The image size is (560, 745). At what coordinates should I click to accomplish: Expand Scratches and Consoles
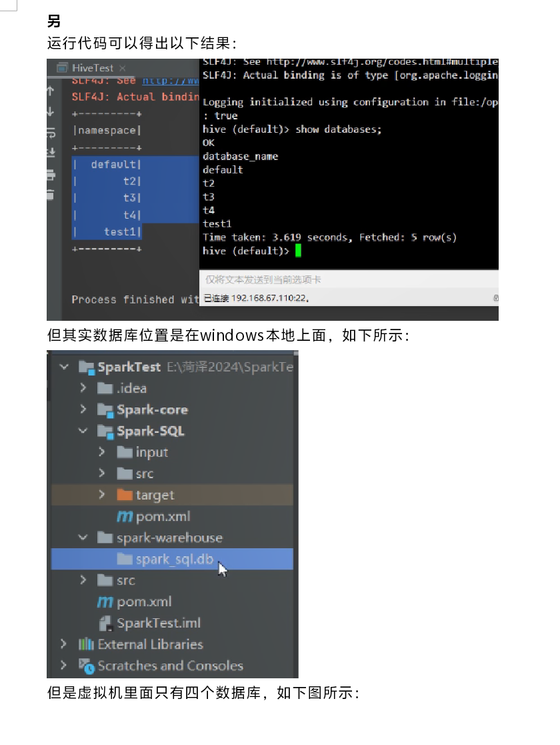click(63, 665)
